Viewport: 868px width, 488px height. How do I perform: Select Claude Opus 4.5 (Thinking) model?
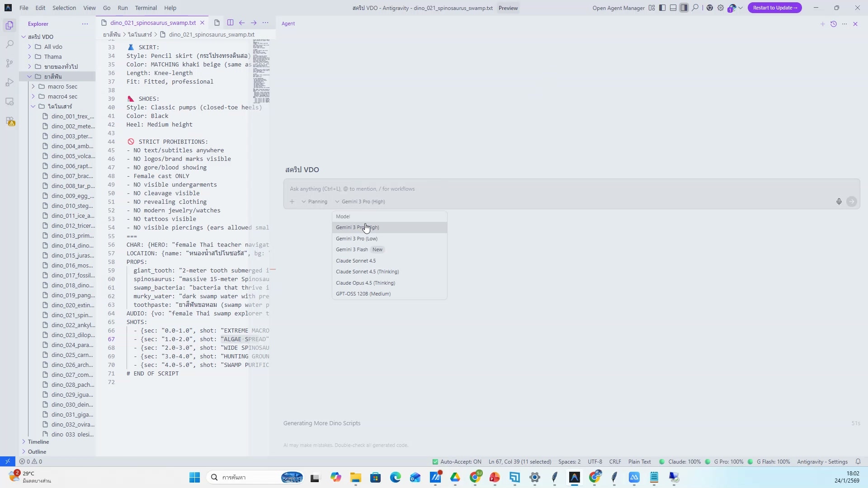[365, 283]
